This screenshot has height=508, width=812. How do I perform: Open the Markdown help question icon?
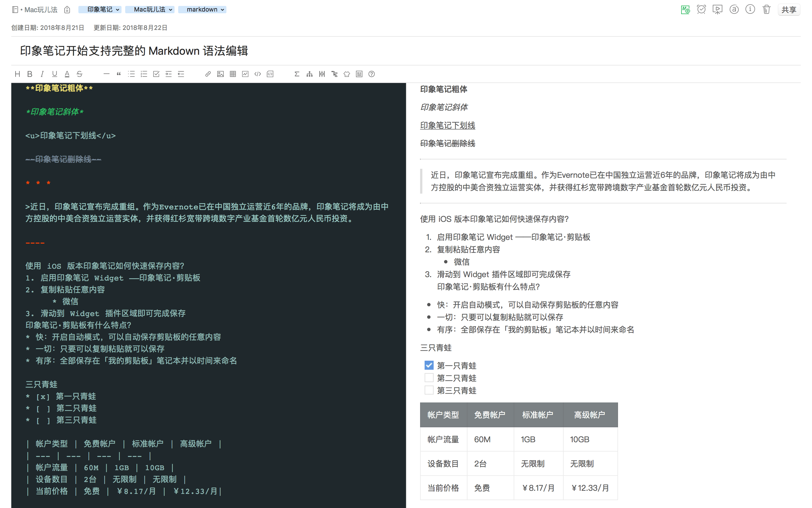pyautogui.click(x=371, y=74)
